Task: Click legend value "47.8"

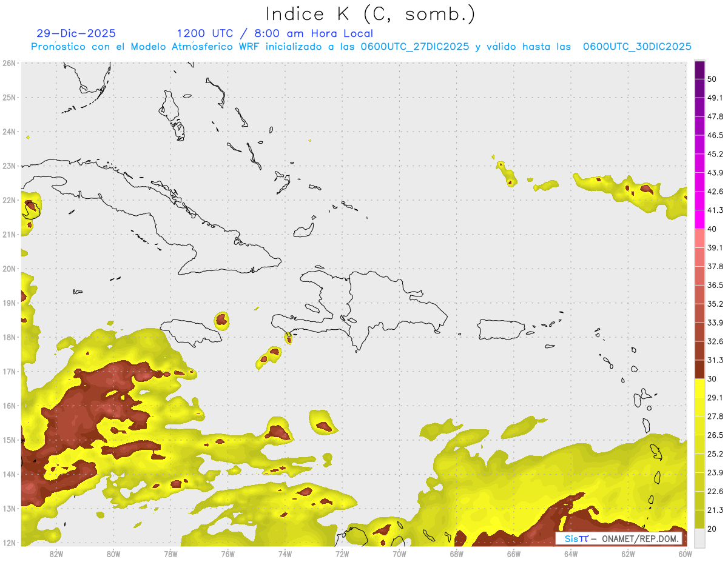Action: [x=715, y=116]
